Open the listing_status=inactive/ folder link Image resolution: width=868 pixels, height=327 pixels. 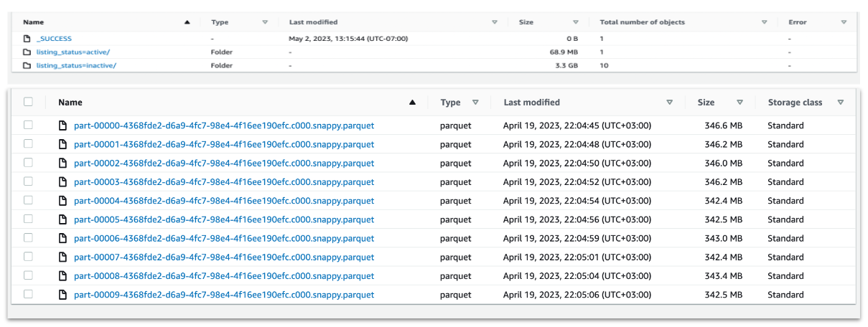(x=76, y=65)
